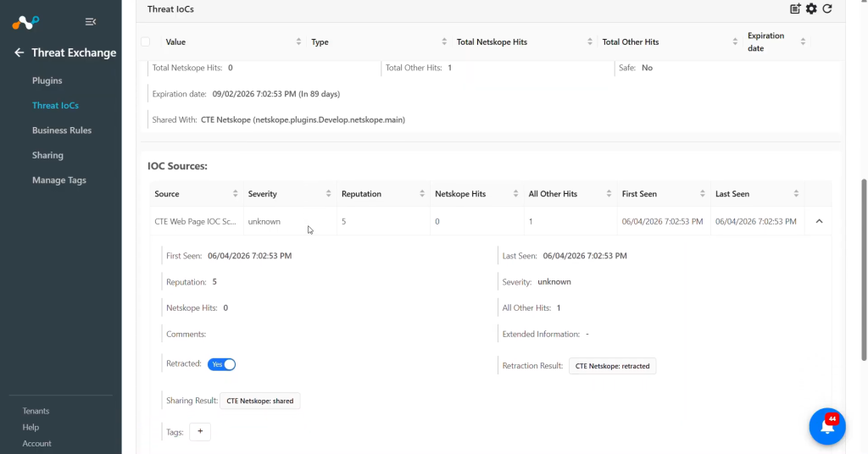This screenshot has height=454, width=868.
Task: Collapse the sidebar menu icon
Action: click(90, 22)
